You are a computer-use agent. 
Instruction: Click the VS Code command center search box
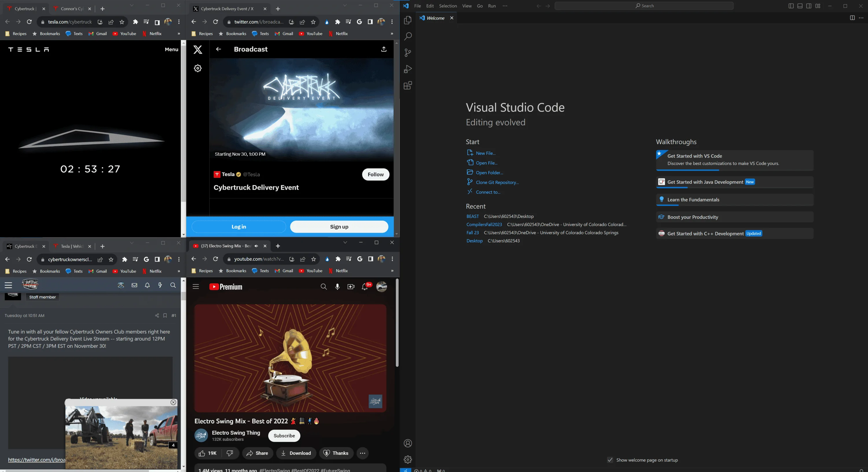(x=644, y=6)
